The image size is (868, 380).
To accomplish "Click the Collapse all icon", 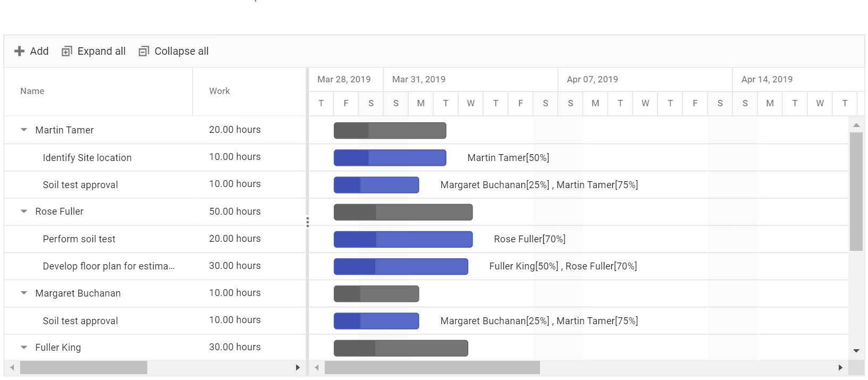I will (x=144, y=51).
